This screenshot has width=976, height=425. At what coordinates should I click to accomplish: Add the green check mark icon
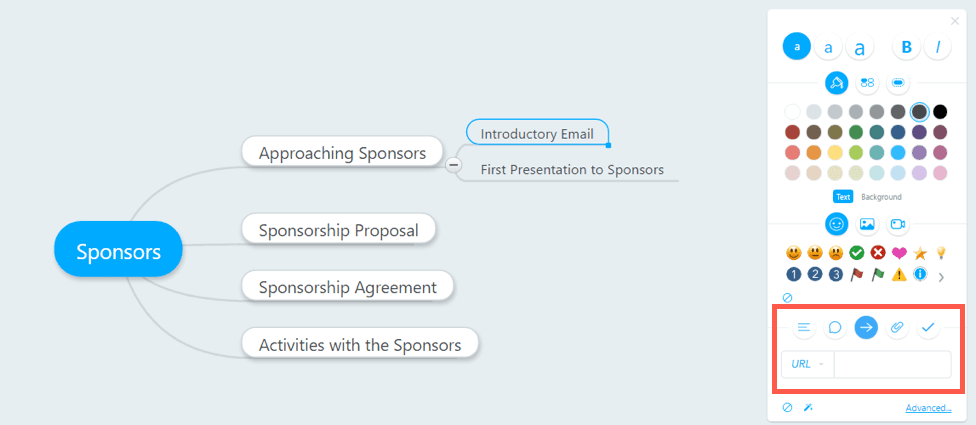pos(856,253)
